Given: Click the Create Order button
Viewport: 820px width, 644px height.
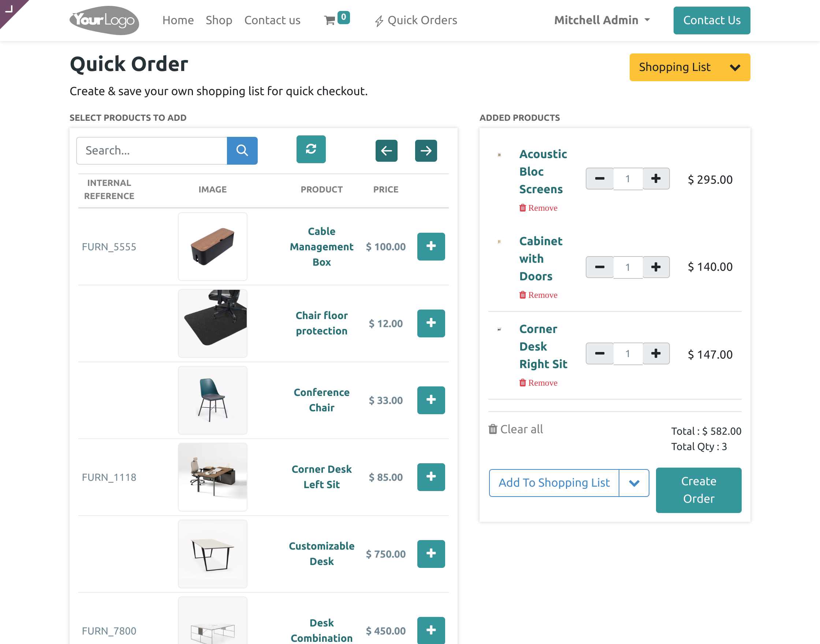Looking at the screenshot, I should (x=698, y=490).
